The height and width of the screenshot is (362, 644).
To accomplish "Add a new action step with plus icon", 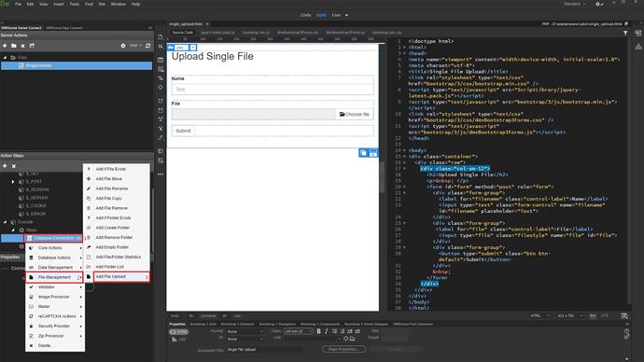I will click(5, 166).
